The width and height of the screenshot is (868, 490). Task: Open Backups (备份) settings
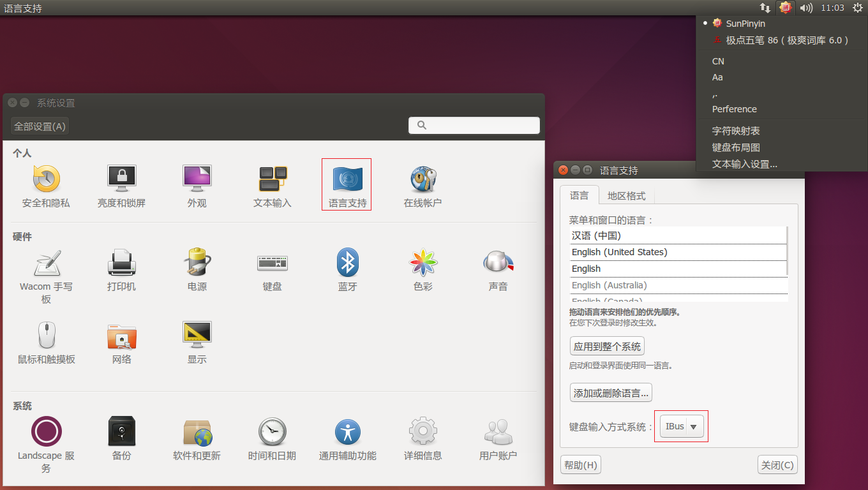(x=121, y=440)
